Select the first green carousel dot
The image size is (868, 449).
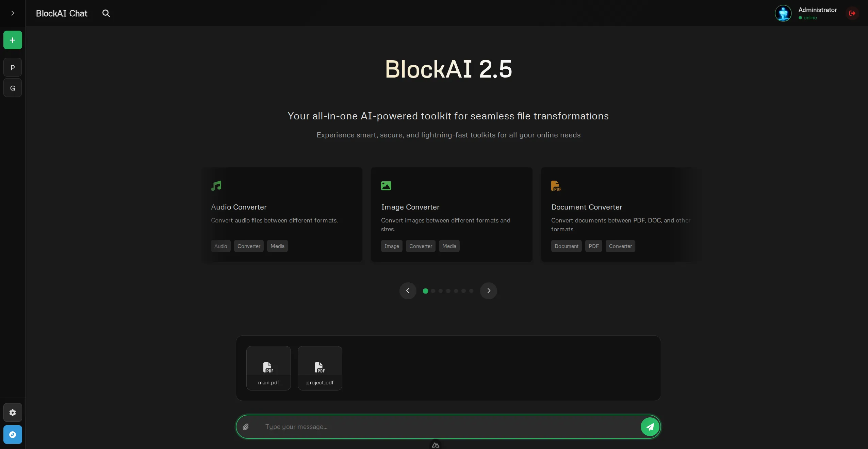pyautogui.click(x=425, y=291)
